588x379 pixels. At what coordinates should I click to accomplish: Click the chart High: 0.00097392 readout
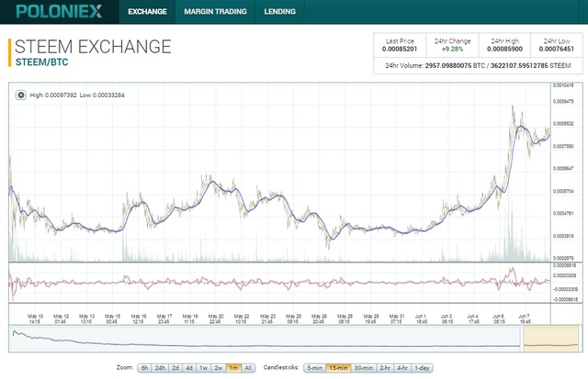tap(53, 95)
